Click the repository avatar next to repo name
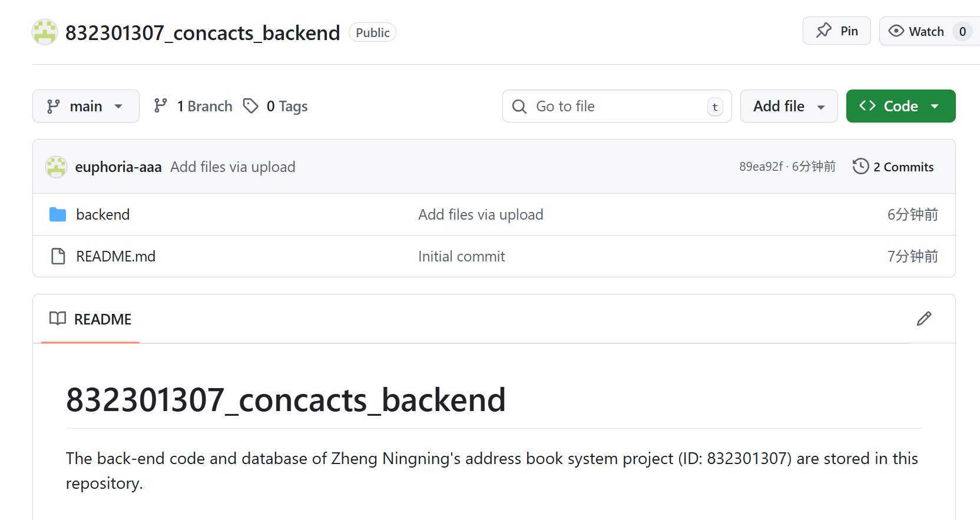Viewport: 980px width, 520px height. pos(45,32)
